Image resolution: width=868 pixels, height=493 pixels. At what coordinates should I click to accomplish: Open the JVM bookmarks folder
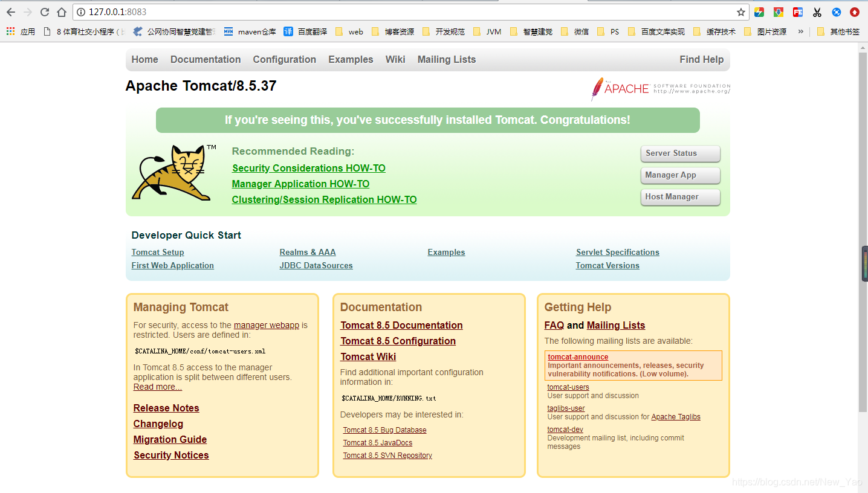[x=487, y=31]
